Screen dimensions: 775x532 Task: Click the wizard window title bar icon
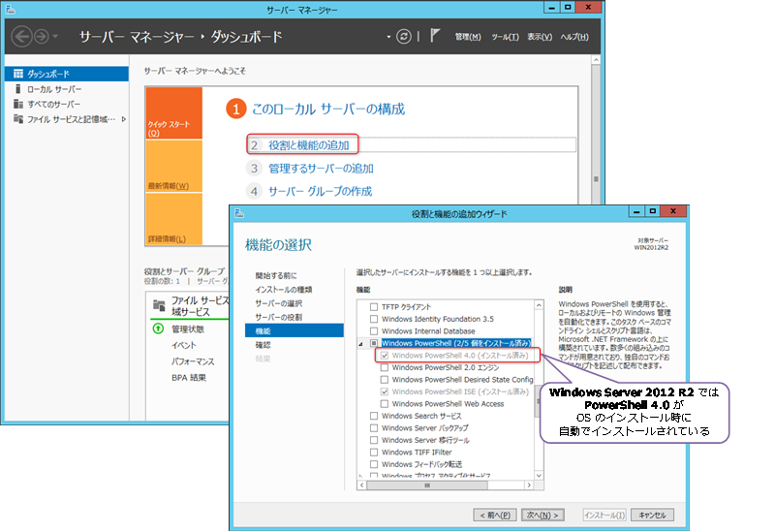(239, 213)
